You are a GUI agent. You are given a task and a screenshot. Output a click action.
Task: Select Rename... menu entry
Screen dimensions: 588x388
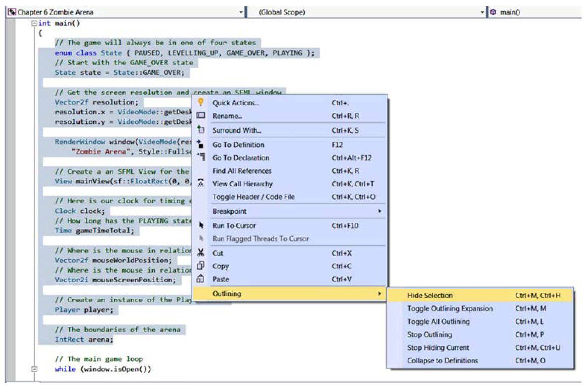(290, 116)
